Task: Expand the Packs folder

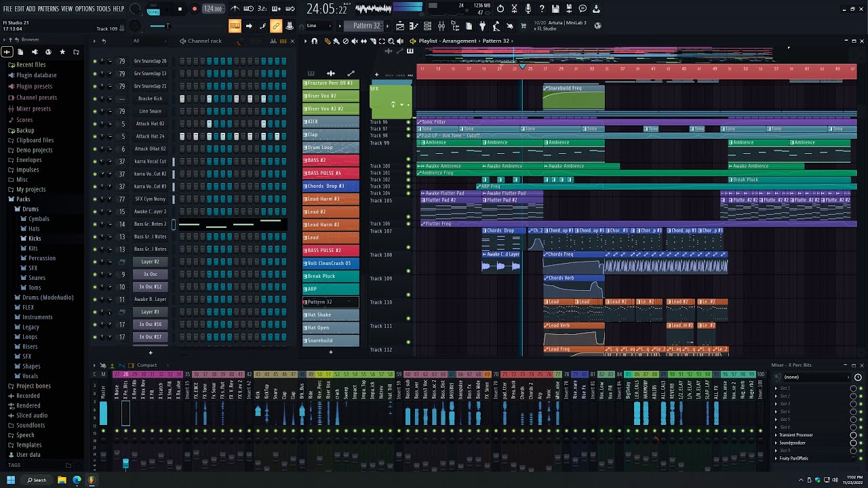Action: pyautogui.click(x=23, y=199)
